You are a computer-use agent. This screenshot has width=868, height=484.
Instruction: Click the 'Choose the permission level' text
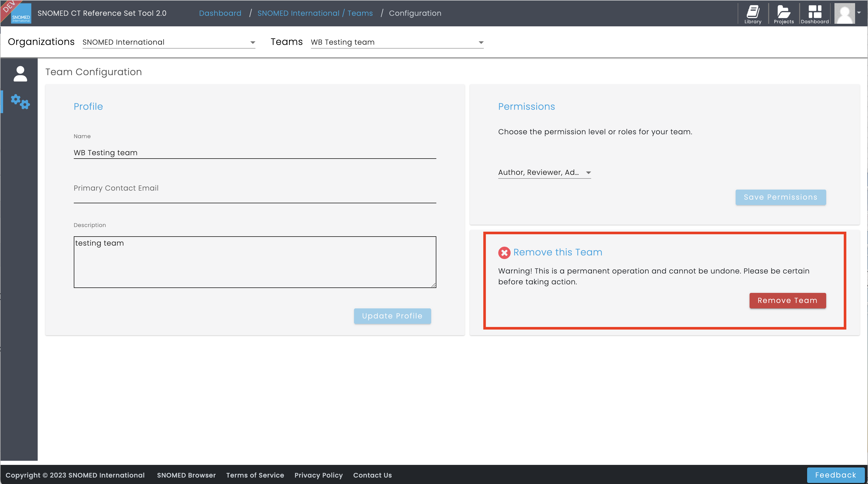point(595,132)
